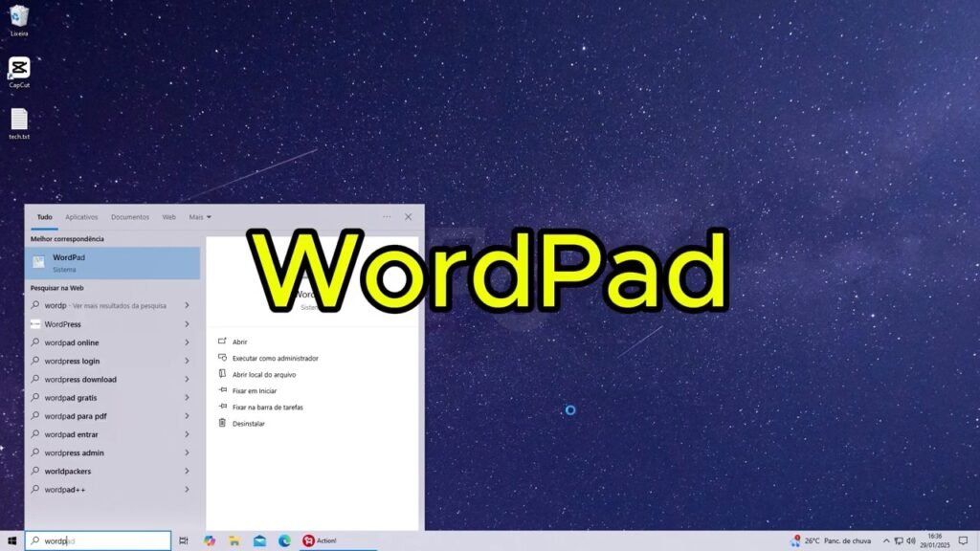The height and width of the screenshot is (551, 980).
Task: Expand the arrow beside 'wordpress login'
Action: pyautogui.click(x=187, y=361)
